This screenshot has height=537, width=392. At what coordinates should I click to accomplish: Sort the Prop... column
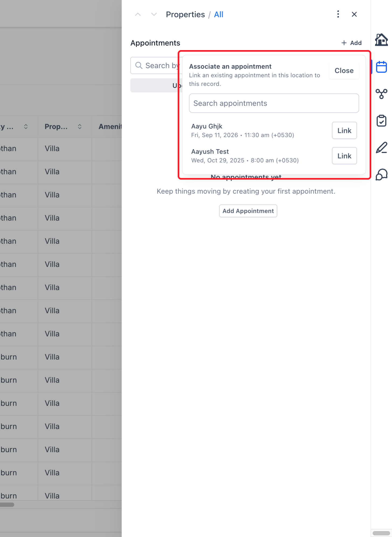(x=80, y=127)
